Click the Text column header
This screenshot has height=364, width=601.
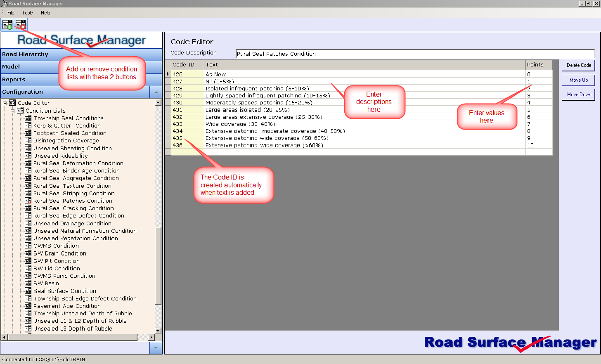364,65
